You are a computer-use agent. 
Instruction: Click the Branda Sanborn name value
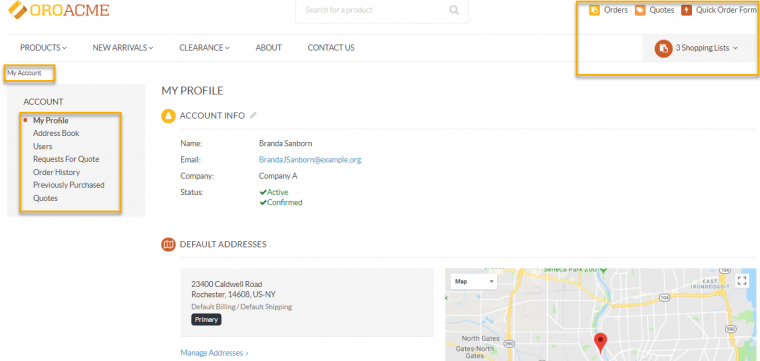point(285,143)
